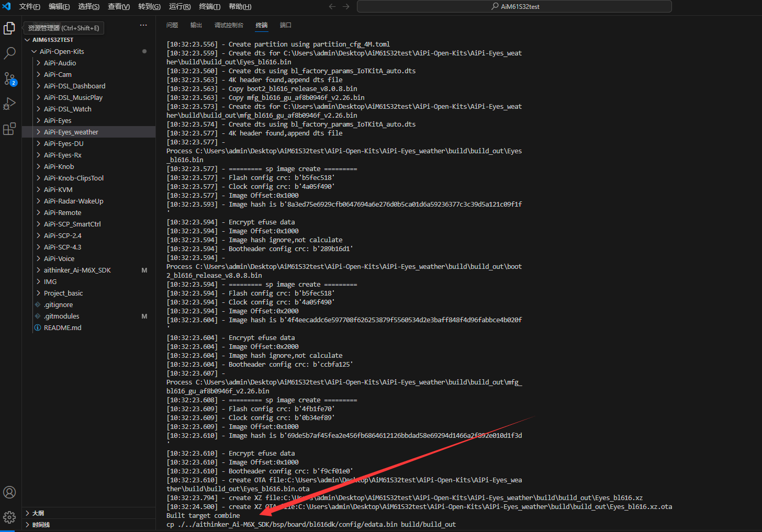Select the aithinker_Ai-M6X_SDK folder
This screenshot has width=762, height=532.
[x=88, y=270]
